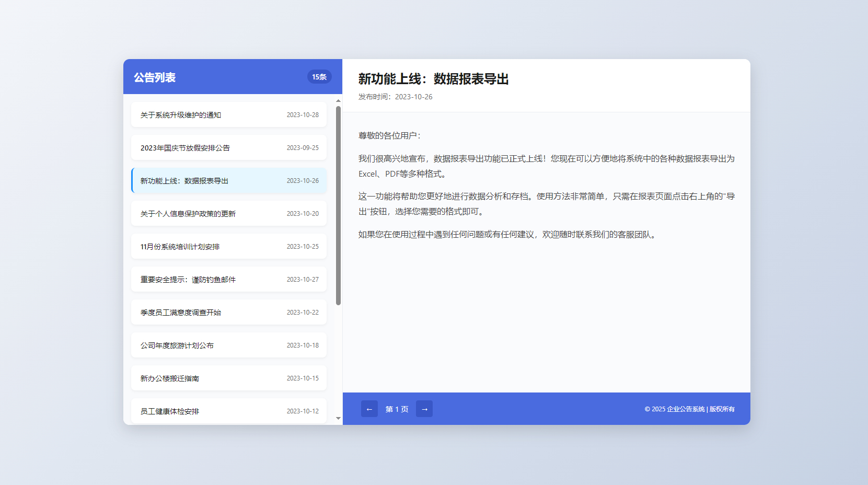Click the previous page left arrow
The height and width of the screenshot is (485, 868).
(369, 409)
